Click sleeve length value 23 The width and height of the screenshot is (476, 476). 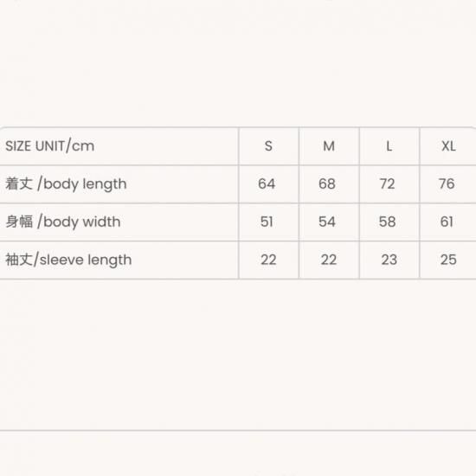click(x=389, y=260)
